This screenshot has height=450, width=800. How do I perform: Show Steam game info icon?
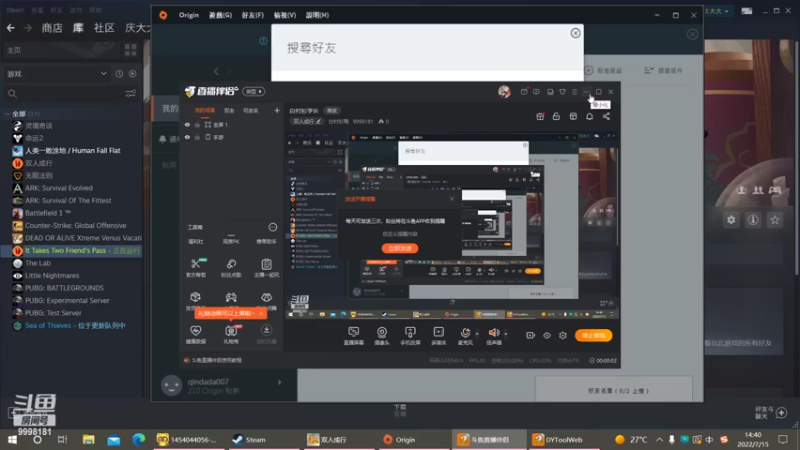tap(753, 220)
